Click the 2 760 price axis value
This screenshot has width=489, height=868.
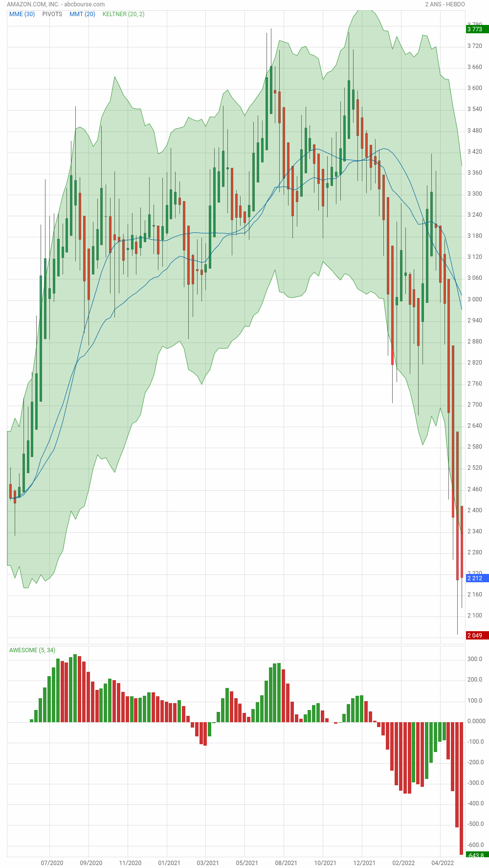point(475,384)
